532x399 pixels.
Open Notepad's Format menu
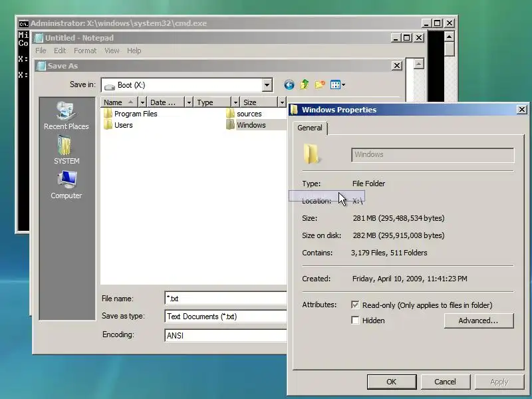coord(85,51)
